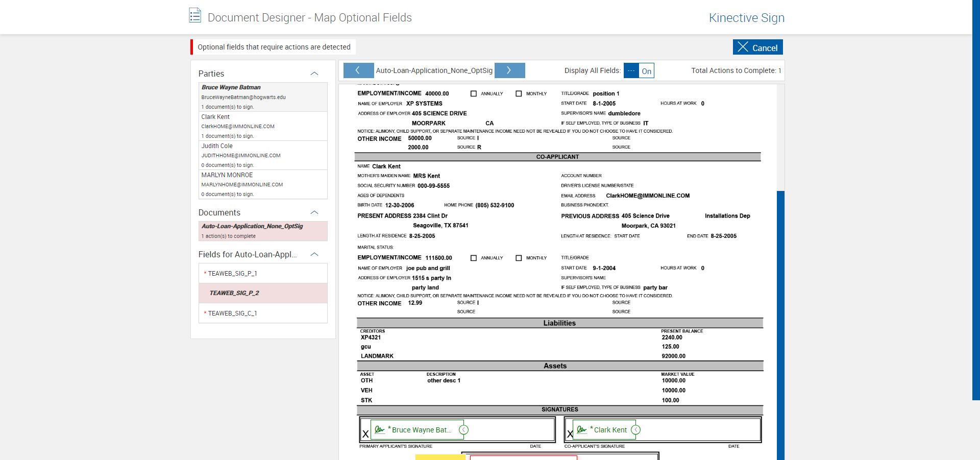The width and height of the screenshot is (980, 460).
Task: Click employer name XP SYSTEMS
Action: click(424, 103)
